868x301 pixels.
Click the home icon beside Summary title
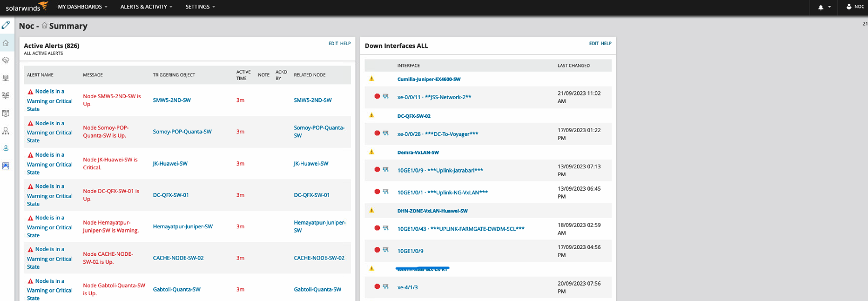pyautogui.click(x=45, y=25)
